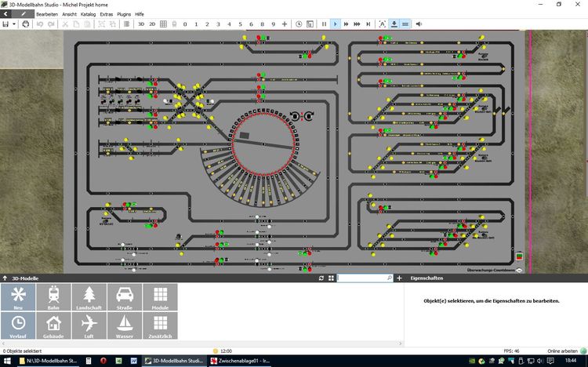Switch to 2D view mode

click(x=152, y=24)
